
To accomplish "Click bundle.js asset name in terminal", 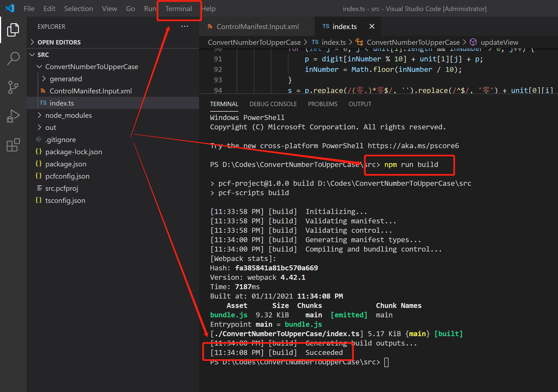I will tap(229, 315).
